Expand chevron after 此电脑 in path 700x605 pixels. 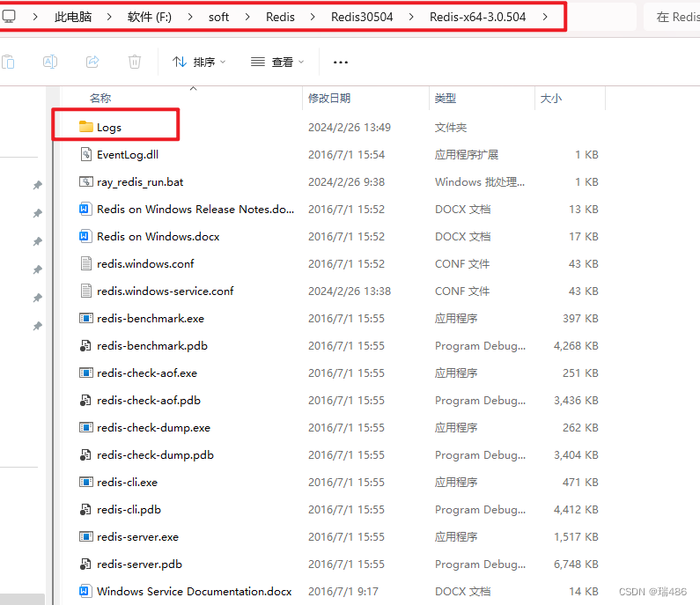click(x=109, y=17)
